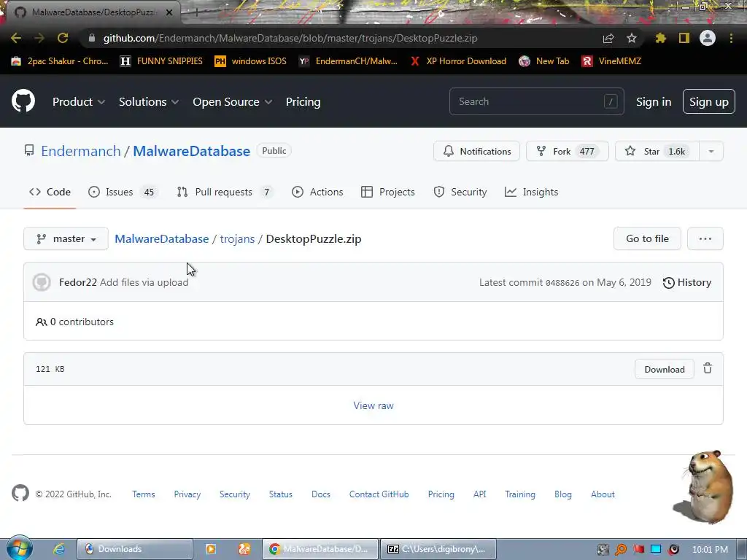
Task: Open the master branch selector
Action: point(66,238)
